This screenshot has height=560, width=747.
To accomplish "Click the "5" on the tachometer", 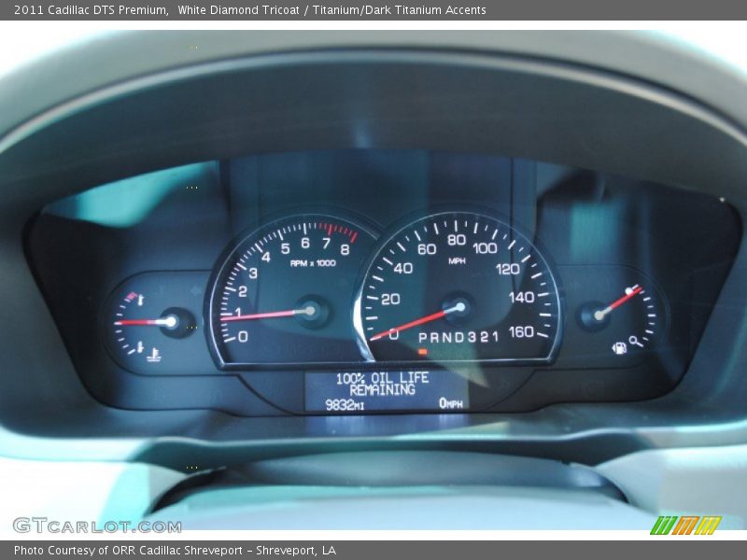I will 285,248.
